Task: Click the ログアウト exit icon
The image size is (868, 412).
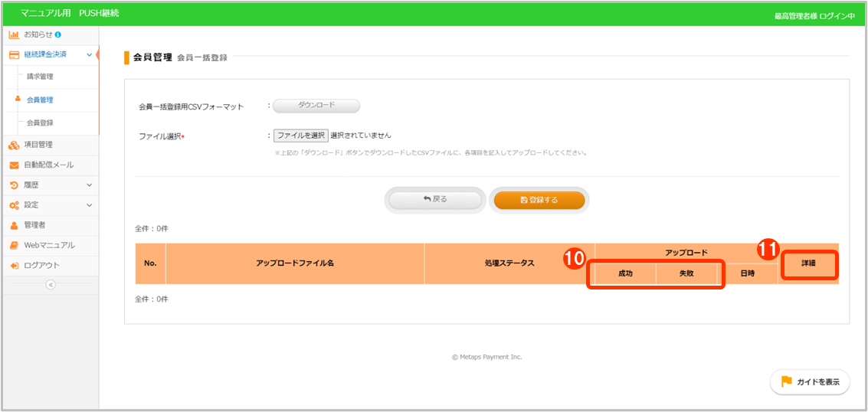Action: click(x=14, y=266)
